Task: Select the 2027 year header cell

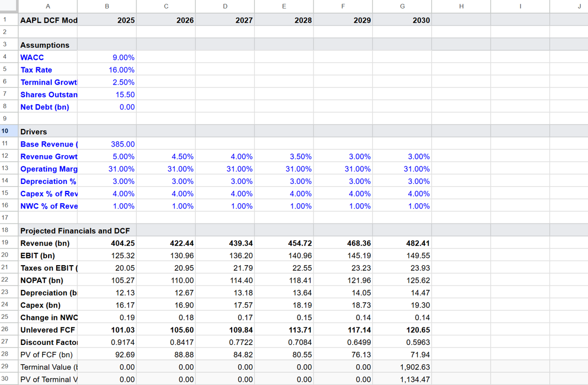Action: tap(225, 20)
